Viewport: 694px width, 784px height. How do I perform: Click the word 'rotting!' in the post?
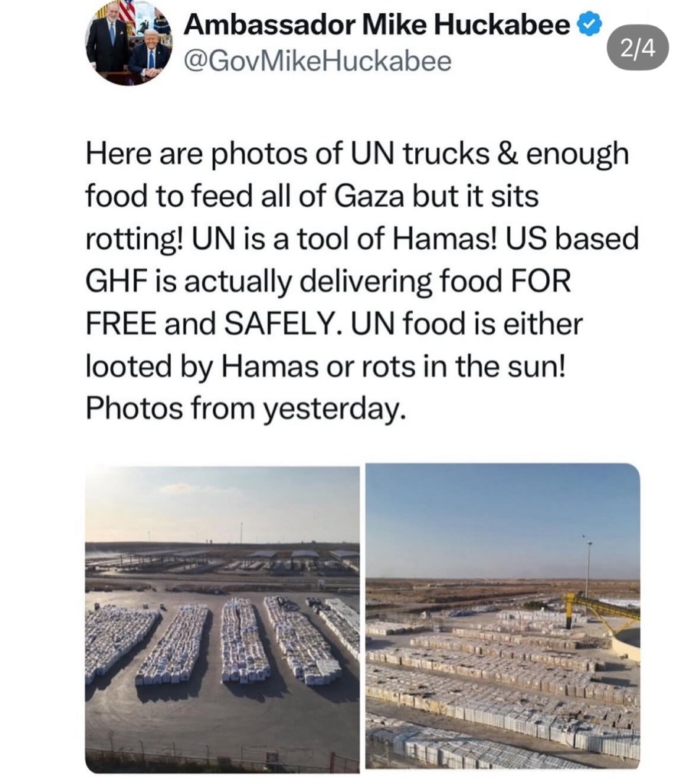tap(134, 239)
